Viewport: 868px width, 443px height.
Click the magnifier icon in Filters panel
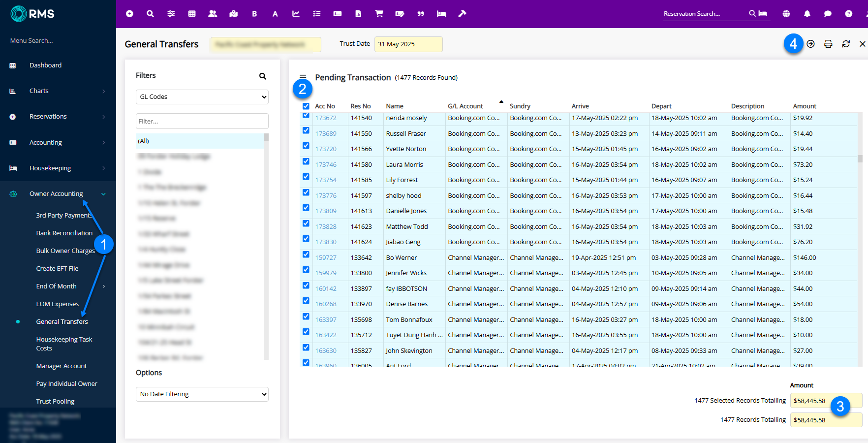tap(263, 76)
